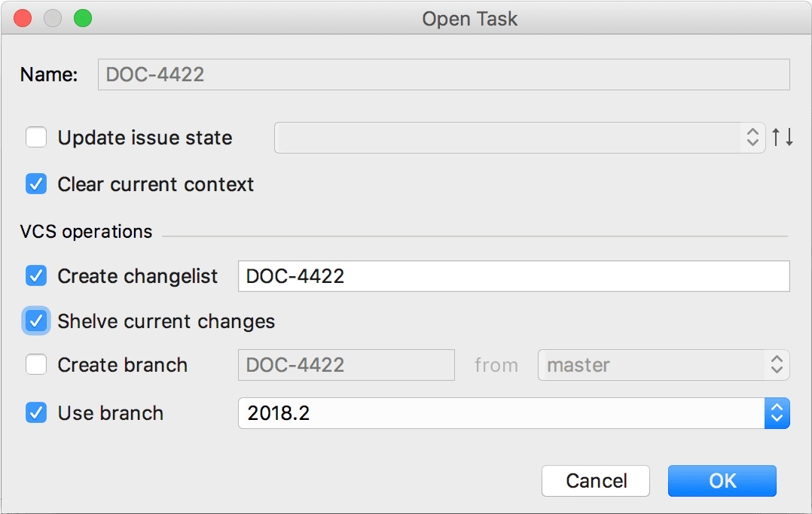The image size is (812, 514).
Task: Click the chevron on the issue state combo
Action: pos(752,138)
